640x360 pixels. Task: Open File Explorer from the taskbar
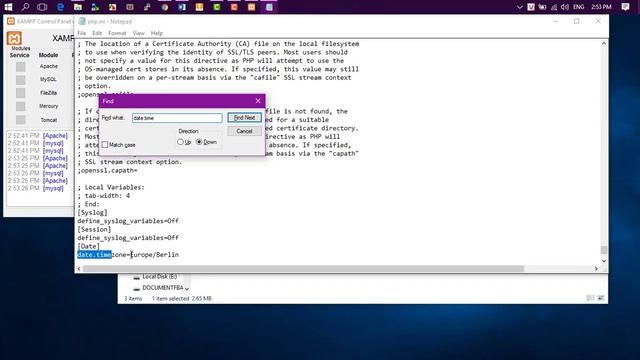click(78, 7)
